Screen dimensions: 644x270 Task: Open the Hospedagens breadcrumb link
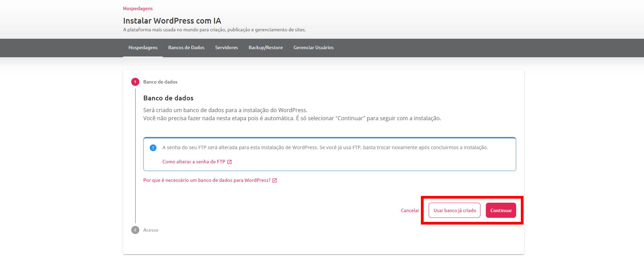tap(138, 8)
